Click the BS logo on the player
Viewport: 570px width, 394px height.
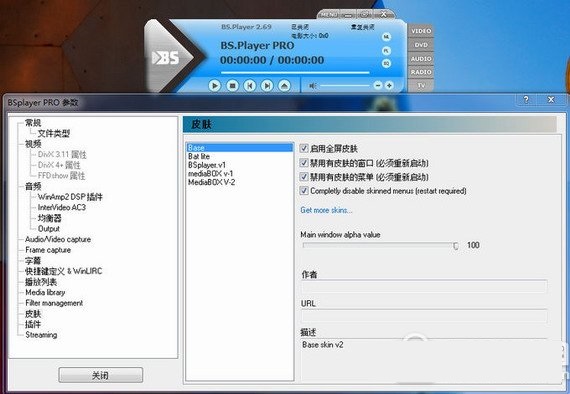pos(165,57)
